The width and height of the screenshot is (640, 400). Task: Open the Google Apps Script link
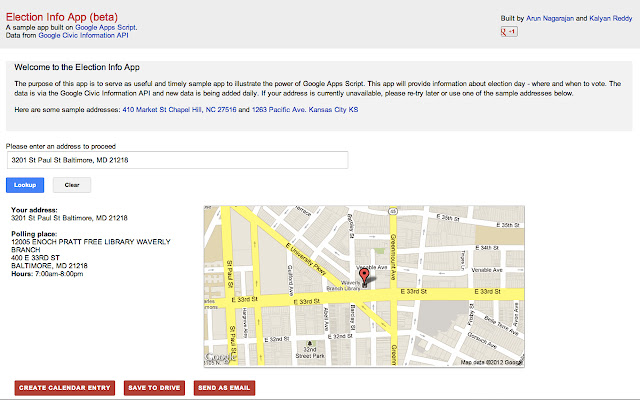(x=105, y=27)
